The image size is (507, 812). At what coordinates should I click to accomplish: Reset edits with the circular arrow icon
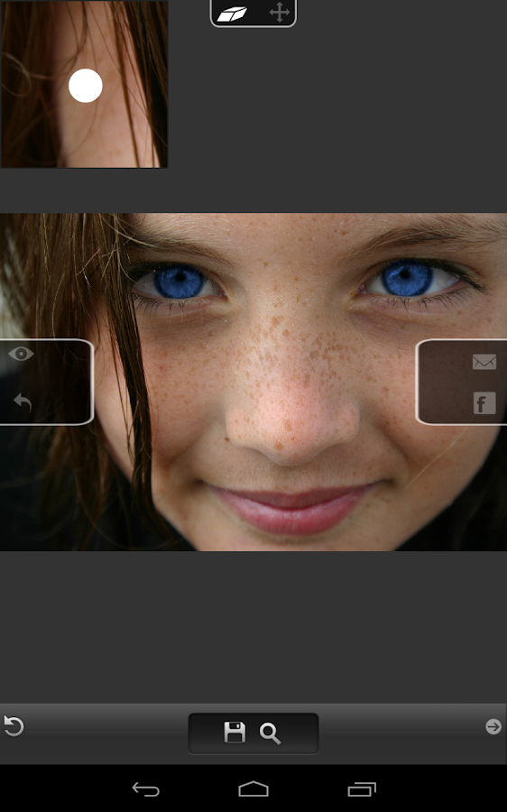(x=14, y=725)
